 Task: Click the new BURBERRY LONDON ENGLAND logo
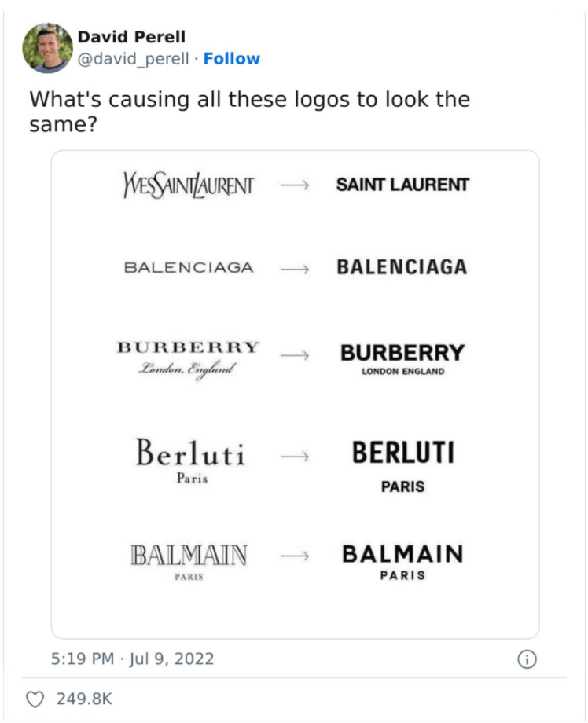(402, 358)
